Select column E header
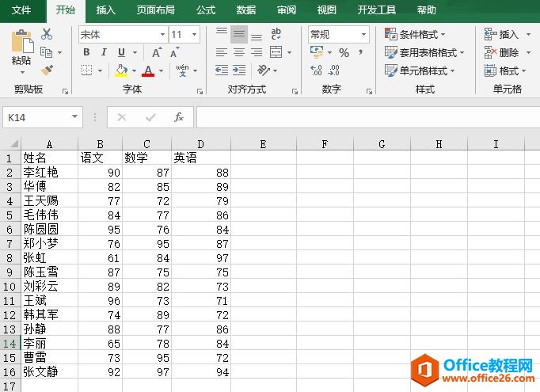The image size is (540, 392). [x=263, y=144]
